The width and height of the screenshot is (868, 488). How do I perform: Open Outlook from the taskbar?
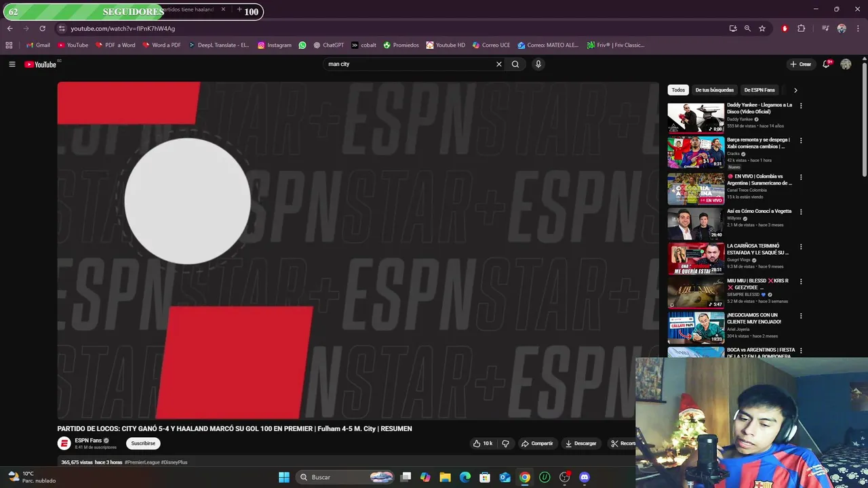click(505, 477)
